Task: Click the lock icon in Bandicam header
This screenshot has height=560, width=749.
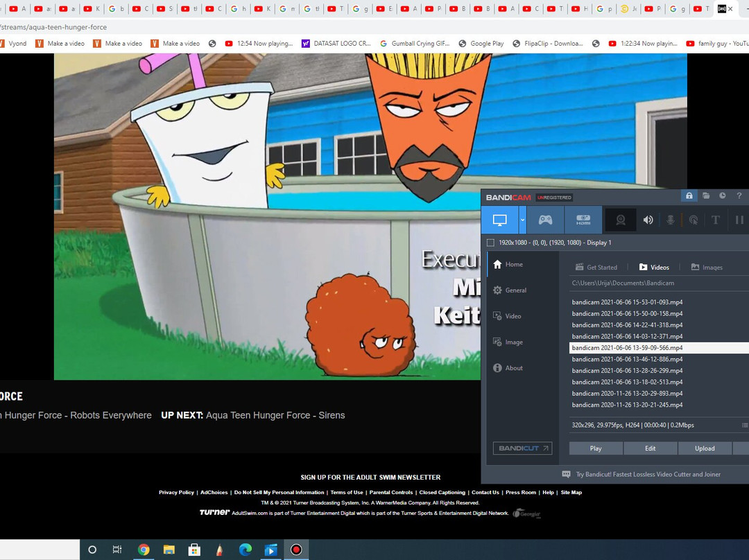Action: click(689, 196)
